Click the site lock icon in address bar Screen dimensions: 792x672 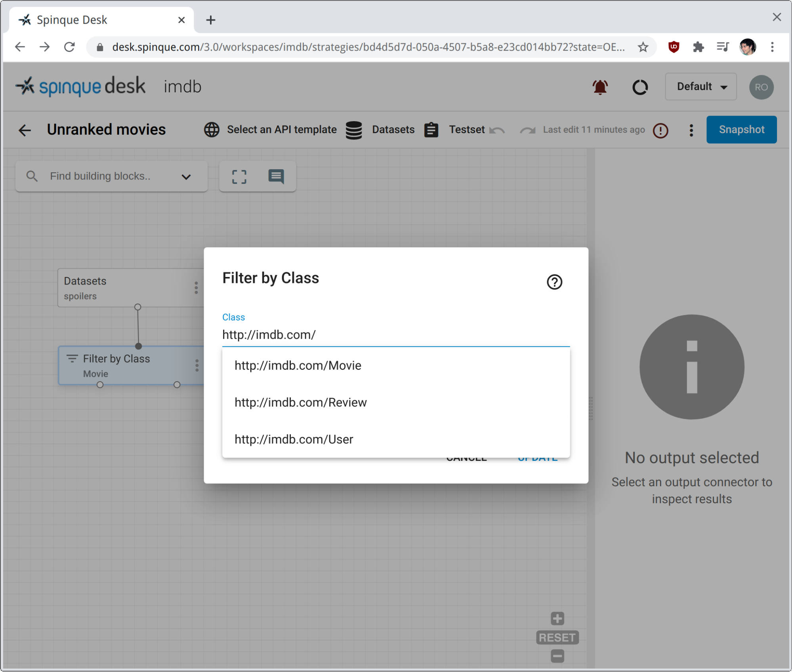100,47
